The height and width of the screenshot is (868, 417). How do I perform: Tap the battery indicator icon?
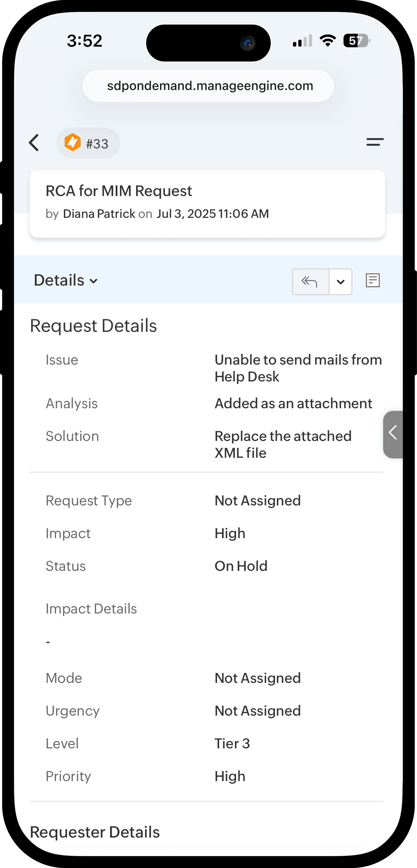pyautogui.click(x=356, y=41)
